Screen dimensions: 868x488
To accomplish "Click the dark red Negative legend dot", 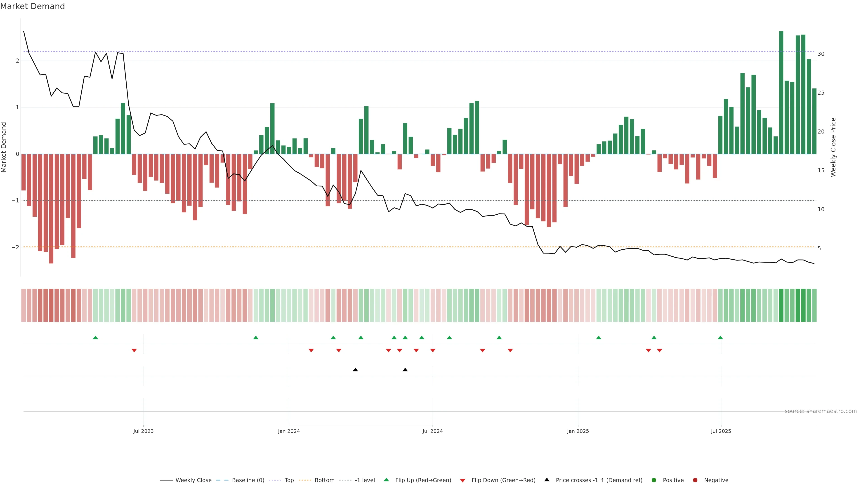I will (695, 480).
